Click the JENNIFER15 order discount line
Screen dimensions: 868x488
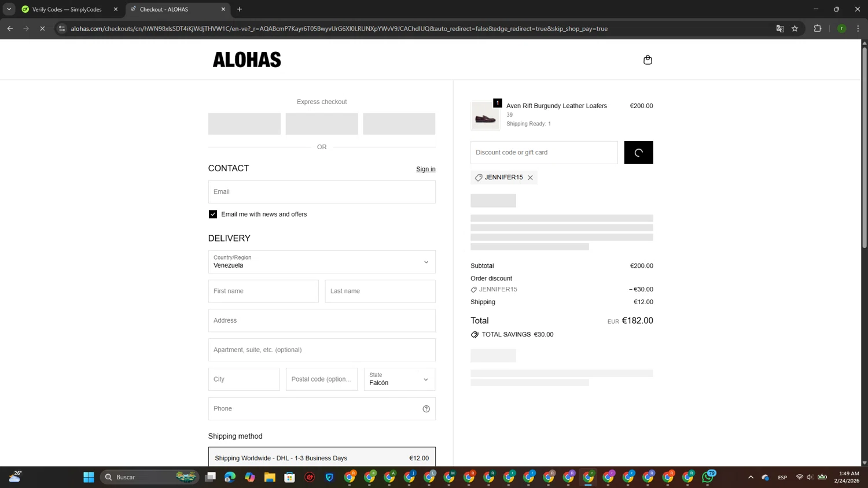561,289
